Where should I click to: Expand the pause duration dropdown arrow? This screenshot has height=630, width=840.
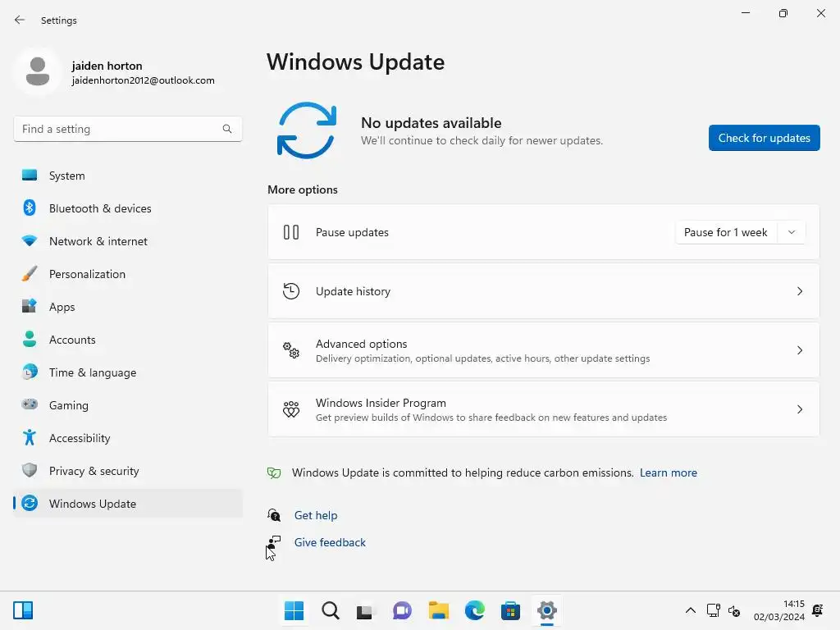[x=792, y=232]
